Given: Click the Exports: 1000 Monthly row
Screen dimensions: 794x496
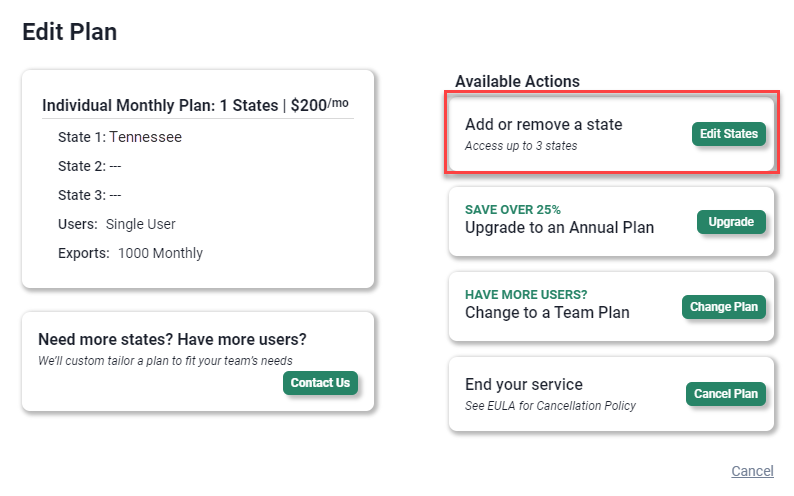Looking at the screenshot, I should [130, 253].
